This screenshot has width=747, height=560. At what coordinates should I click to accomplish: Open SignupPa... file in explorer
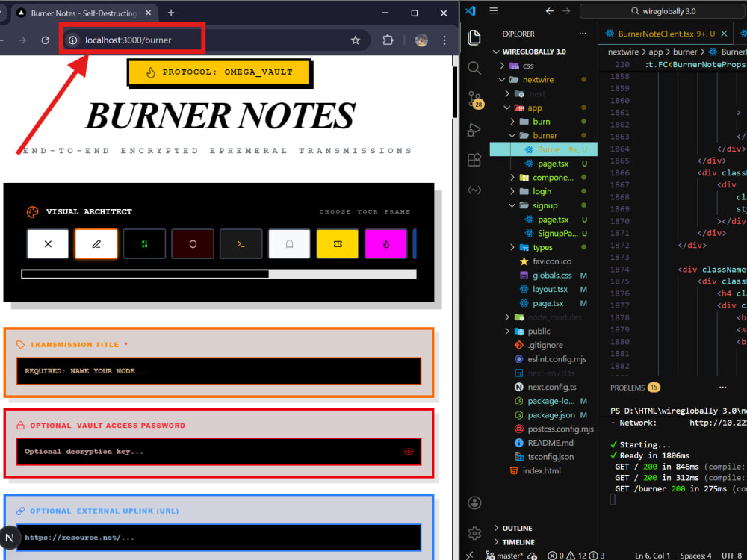click(x=557, y=233)
